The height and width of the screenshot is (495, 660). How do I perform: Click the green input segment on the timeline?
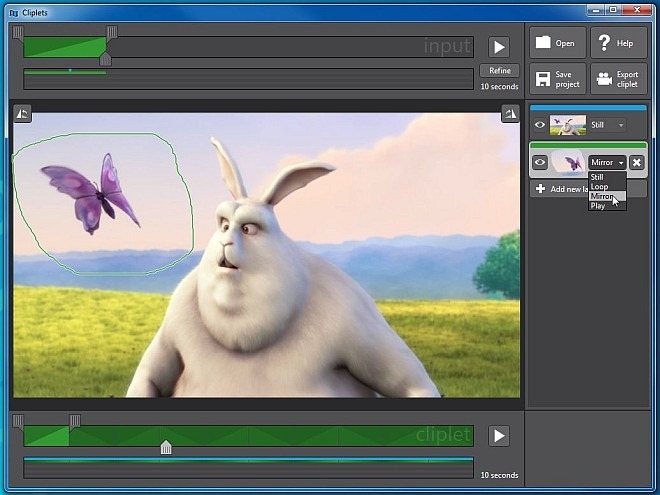(x=65, y=47)
